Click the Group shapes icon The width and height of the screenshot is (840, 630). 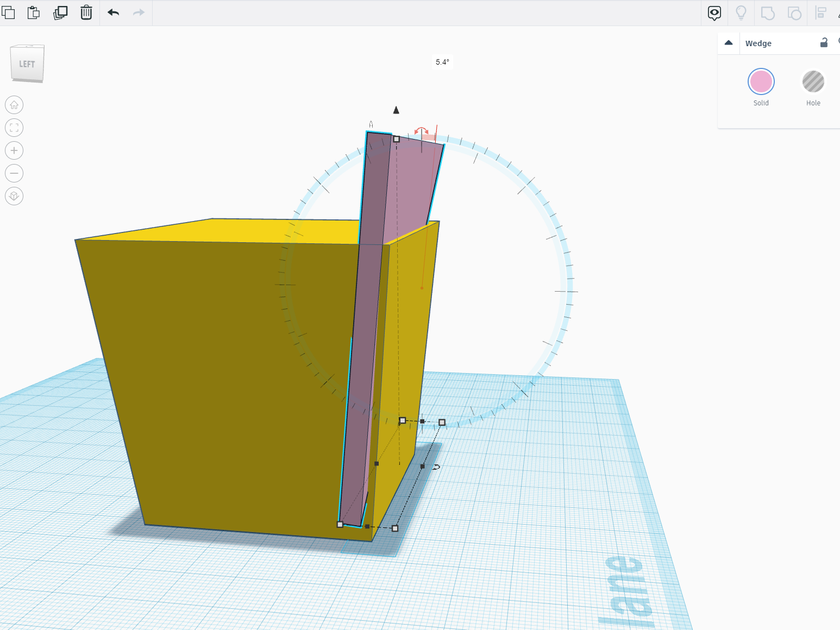[x=768, y=12]
